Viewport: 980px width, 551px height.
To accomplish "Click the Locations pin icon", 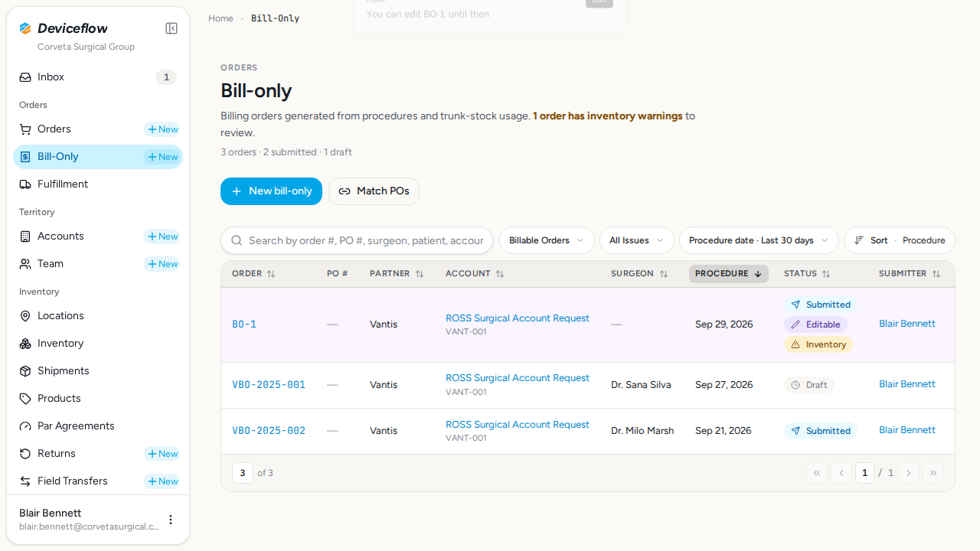I will click(25, 316).
